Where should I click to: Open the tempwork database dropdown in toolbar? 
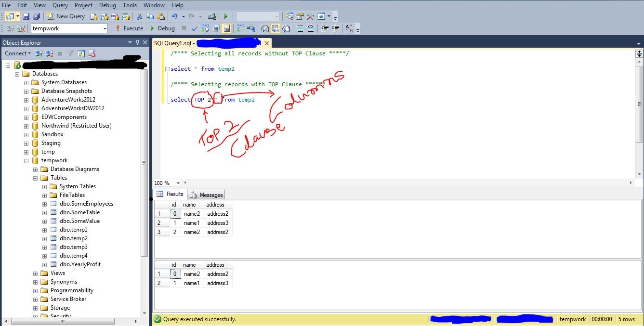point(105,28)
